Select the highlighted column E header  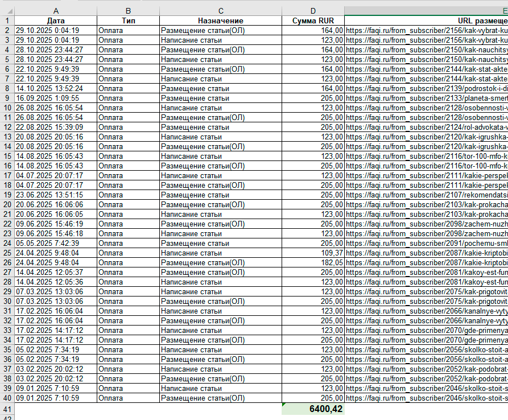coord(426,11)
